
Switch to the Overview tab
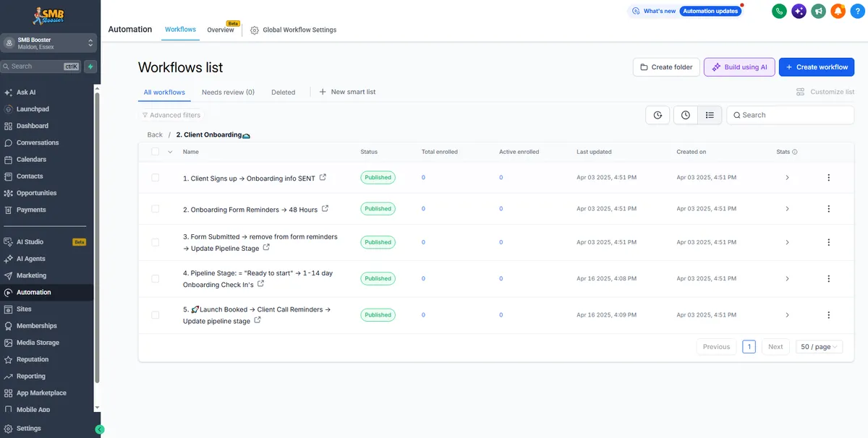pyautogui.click(x=221, y=30)
